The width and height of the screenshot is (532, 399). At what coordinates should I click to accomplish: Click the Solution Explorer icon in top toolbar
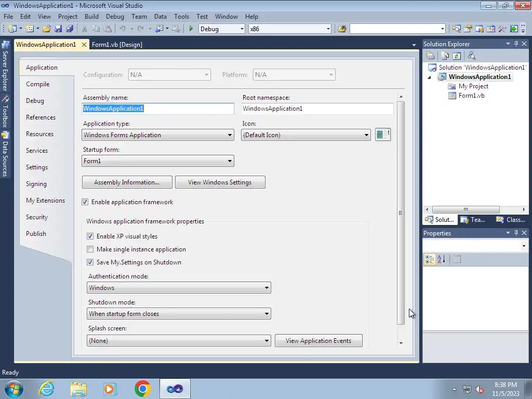tap(456, 29)
